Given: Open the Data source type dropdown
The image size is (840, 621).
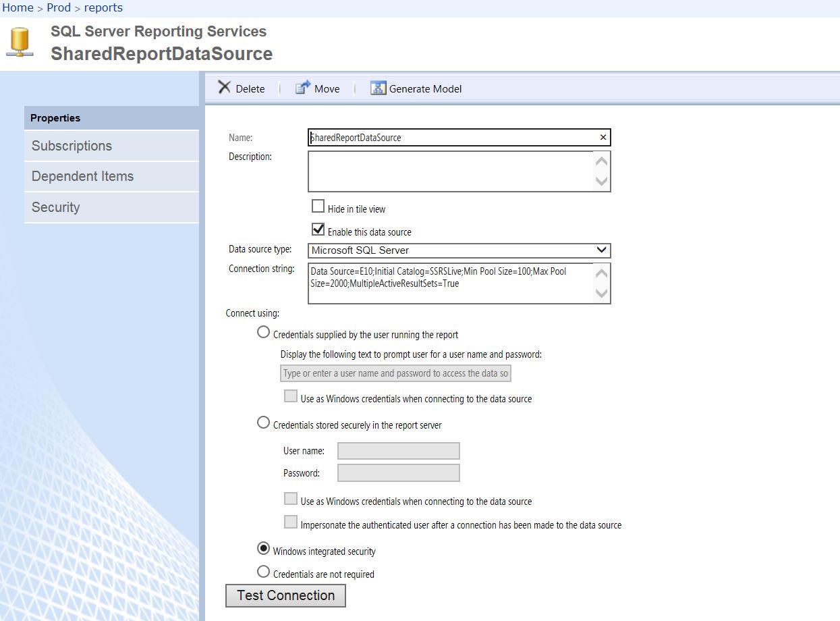Looking at the screenshot, I should [459, 250].
